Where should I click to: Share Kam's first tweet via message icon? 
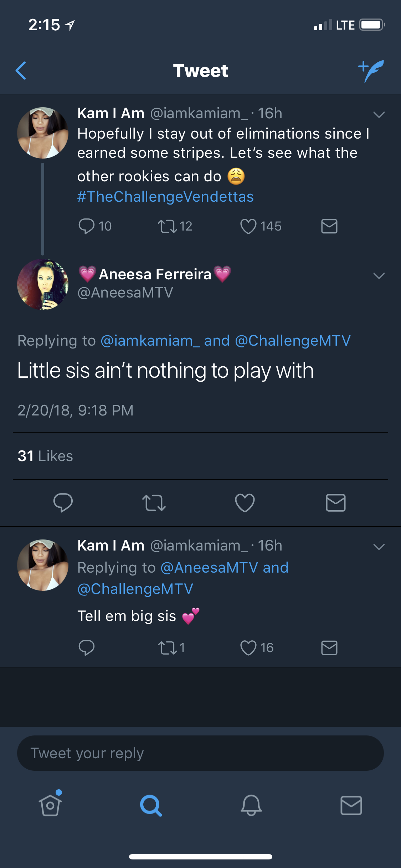tap(329, 226)
